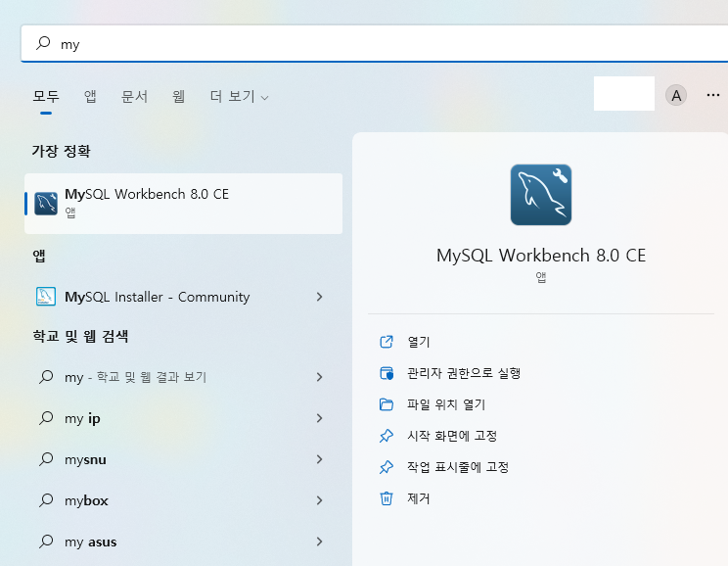This screenshot has height=566, width=728.
Task: Click the magnifier icon next to "mybox"
Action: click(x=46, y=500)
